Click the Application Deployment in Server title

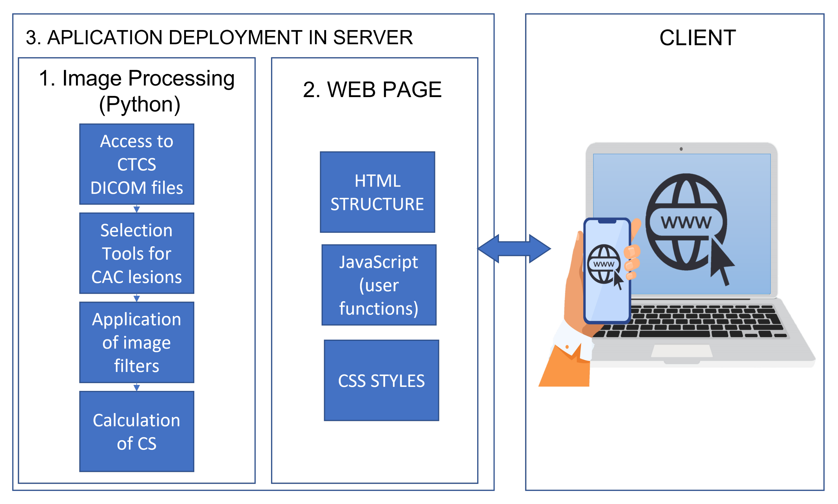coord(219,37)
